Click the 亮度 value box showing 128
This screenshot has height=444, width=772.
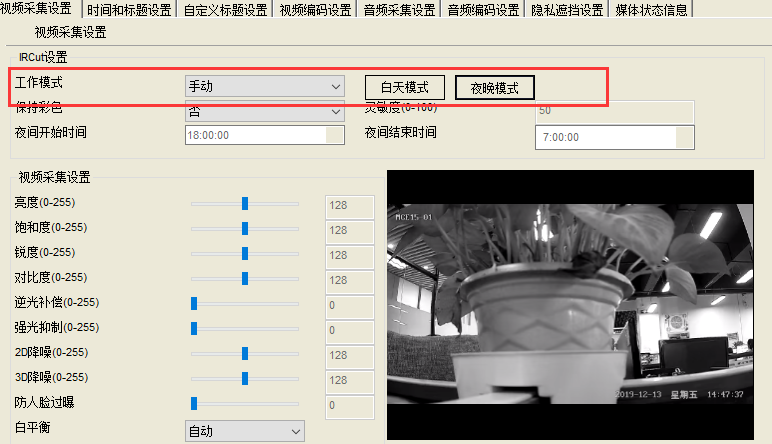click(x=350, y=207)
